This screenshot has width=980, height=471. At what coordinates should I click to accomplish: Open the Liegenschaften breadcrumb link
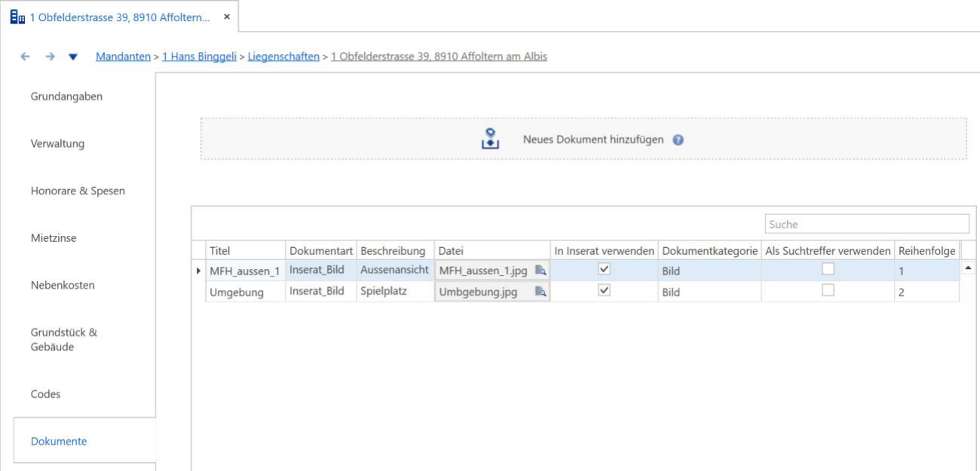point(283,57)
